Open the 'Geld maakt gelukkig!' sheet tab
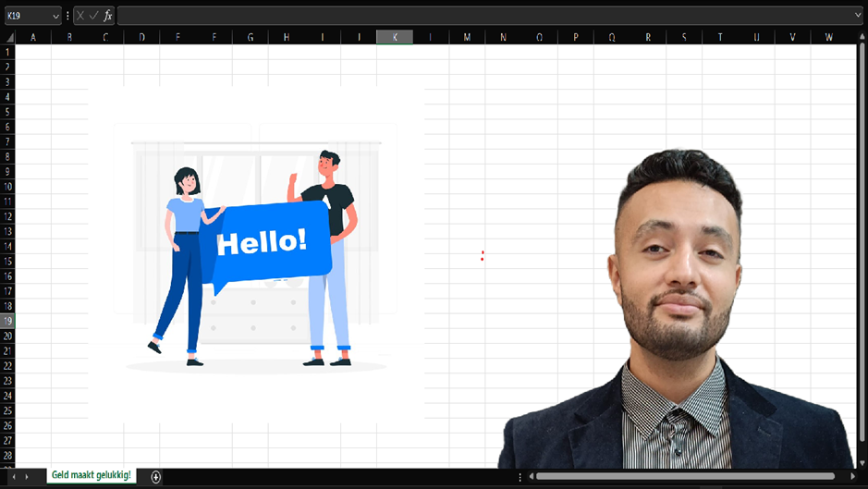The width and height of the screenshot is (868, 489). tap(91, 475)
